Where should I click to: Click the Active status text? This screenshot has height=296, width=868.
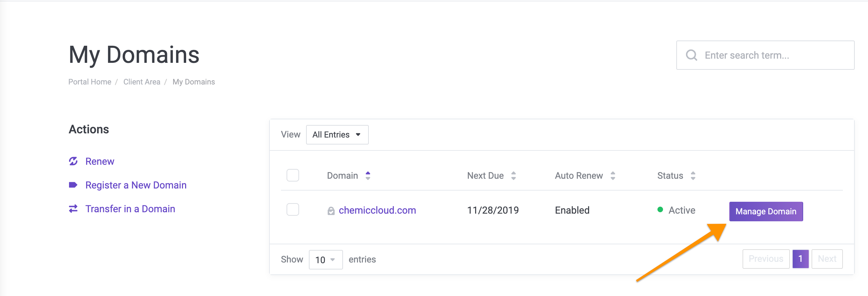(682, 210)
